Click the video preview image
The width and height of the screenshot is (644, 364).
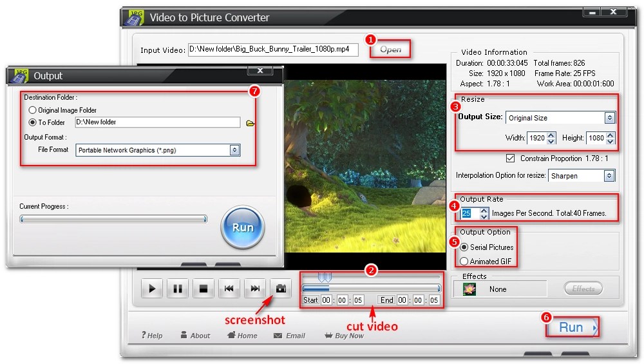click(365, 166)
